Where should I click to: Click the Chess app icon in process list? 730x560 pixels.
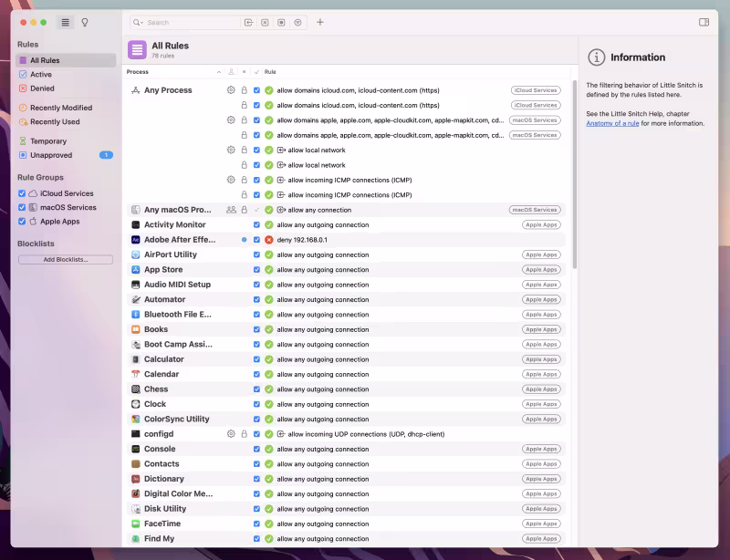coord(135,389)
